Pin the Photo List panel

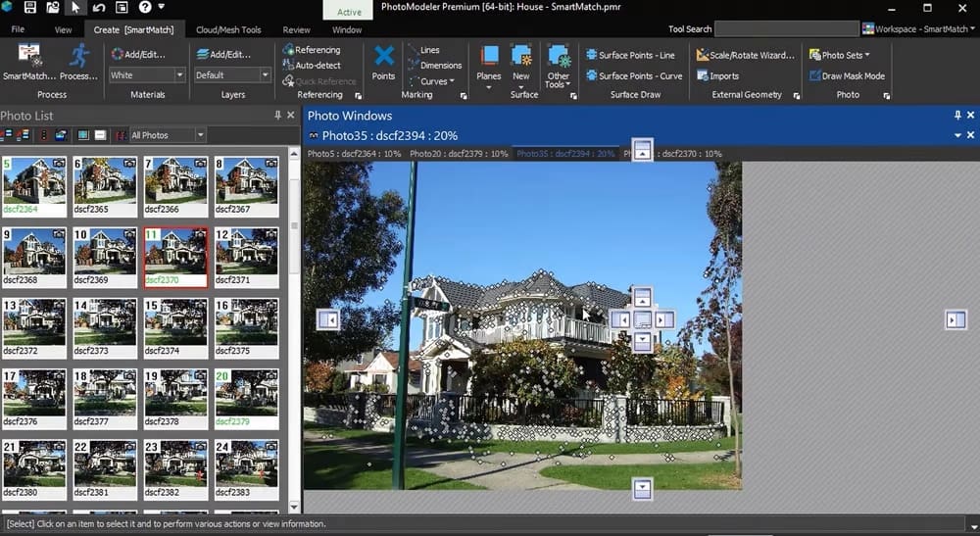pos(277,116)
